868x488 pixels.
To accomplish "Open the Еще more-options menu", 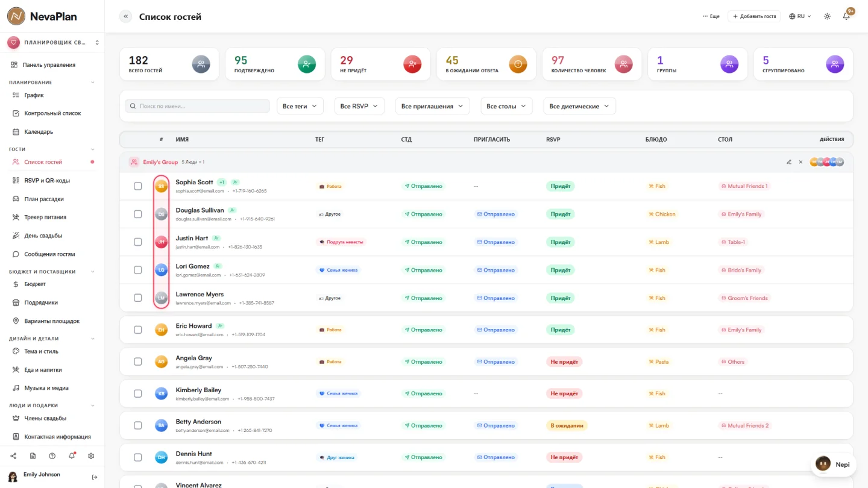I will (x=711, y=16).
